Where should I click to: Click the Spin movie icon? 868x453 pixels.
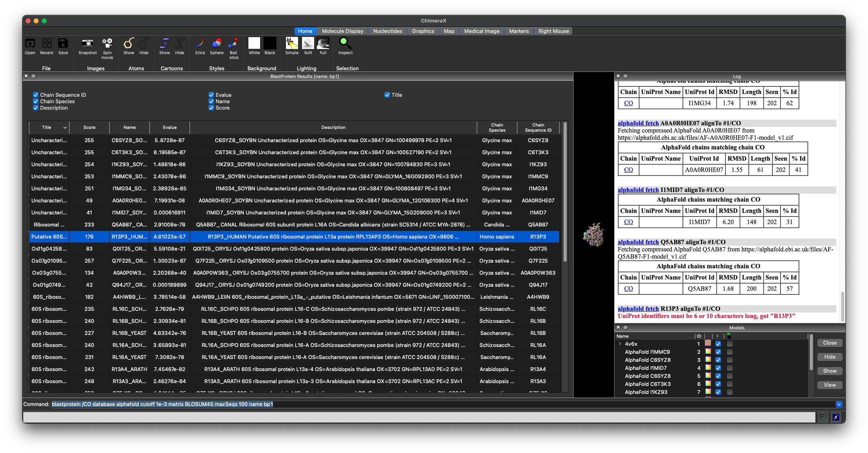pos(107,43)
